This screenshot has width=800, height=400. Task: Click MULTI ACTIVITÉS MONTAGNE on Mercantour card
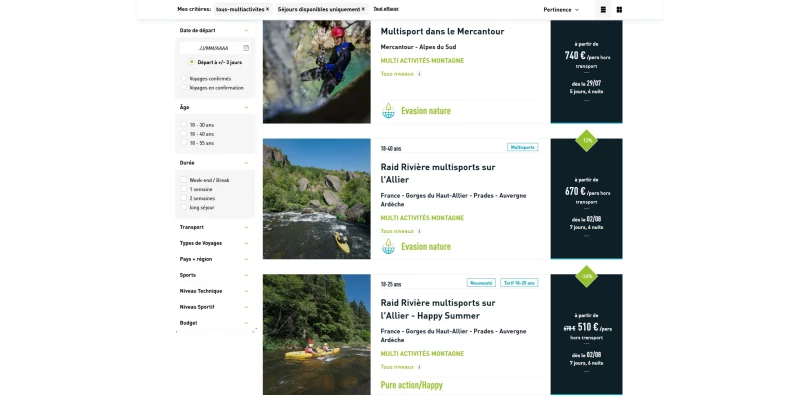422,61
